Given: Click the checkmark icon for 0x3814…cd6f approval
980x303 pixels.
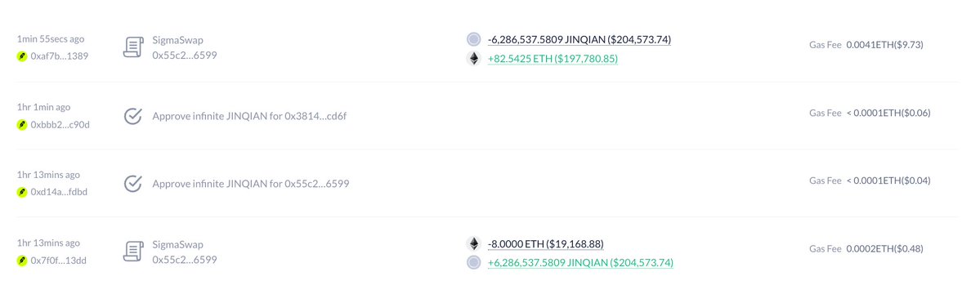Looking at the screenshot, I should (x=133, y=116).
